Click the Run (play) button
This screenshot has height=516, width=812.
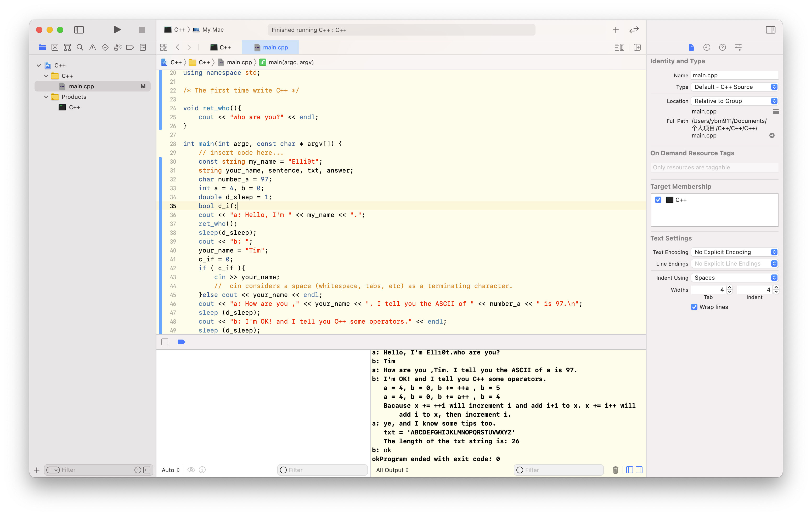[x=117, y=30]
